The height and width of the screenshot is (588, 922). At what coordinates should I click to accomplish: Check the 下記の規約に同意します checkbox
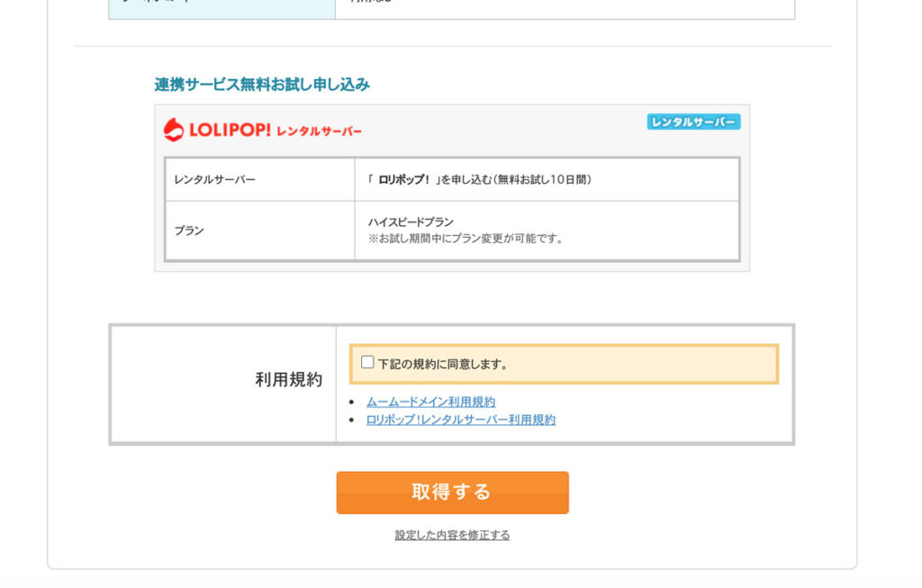tap(367, 362)
